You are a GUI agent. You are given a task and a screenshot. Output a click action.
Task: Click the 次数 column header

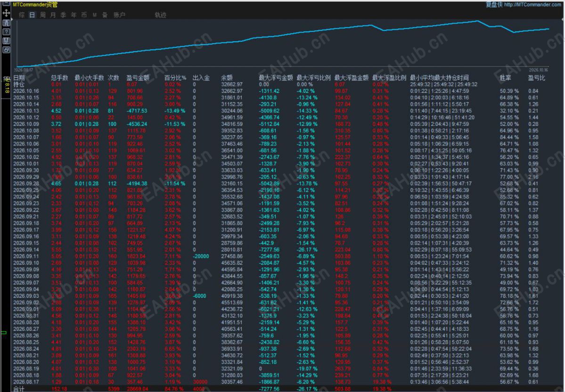[113, 77]
